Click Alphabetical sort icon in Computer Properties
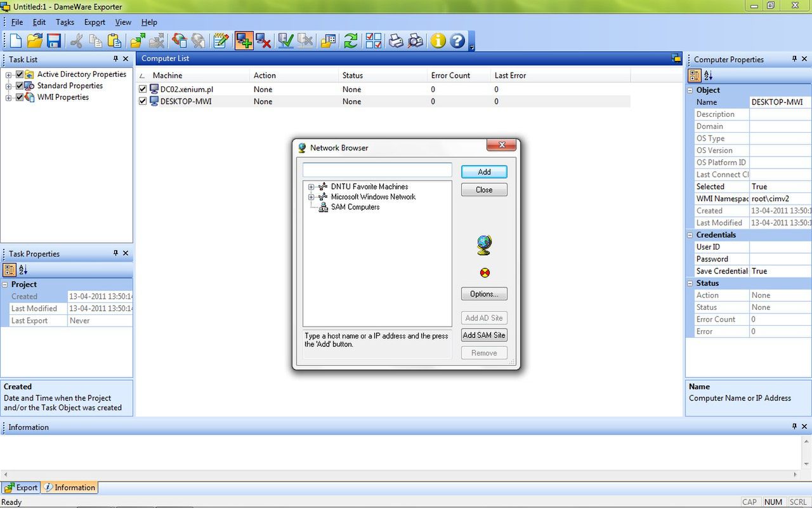Image resolution: width=812 pixels, height=508 pixels. (709, 76)
